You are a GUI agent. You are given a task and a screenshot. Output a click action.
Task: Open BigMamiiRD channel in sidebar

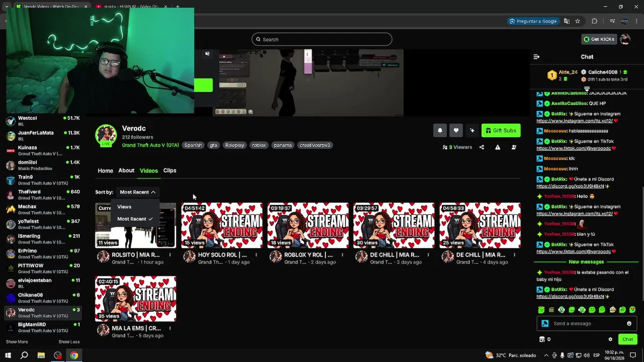[43, 327]
